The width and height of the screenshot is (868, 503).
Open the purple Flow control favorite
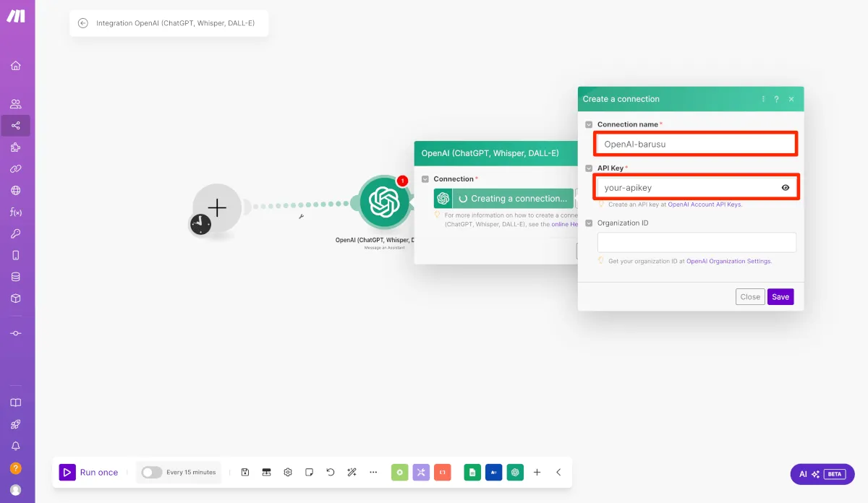[x=422, y=472]
